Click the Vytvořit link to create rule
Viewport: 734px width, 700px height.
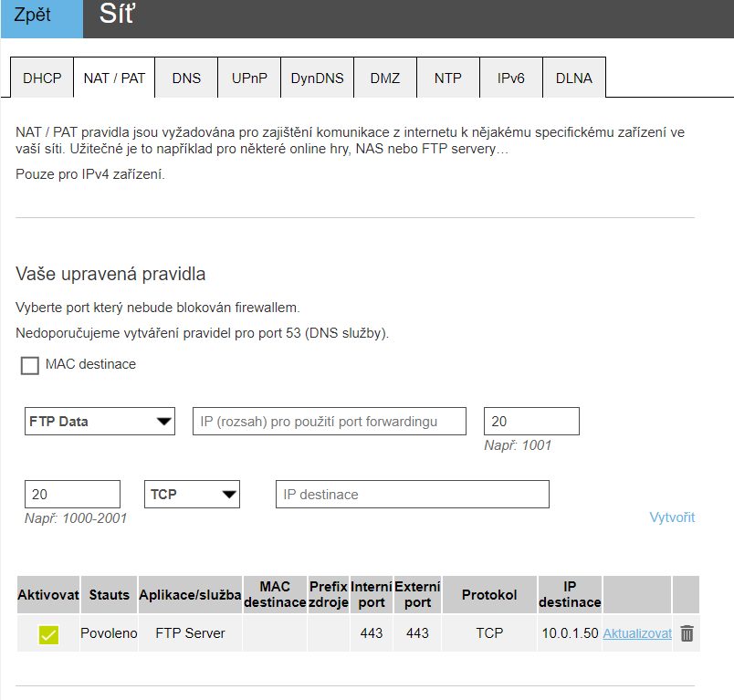click(x=672, y=517)
